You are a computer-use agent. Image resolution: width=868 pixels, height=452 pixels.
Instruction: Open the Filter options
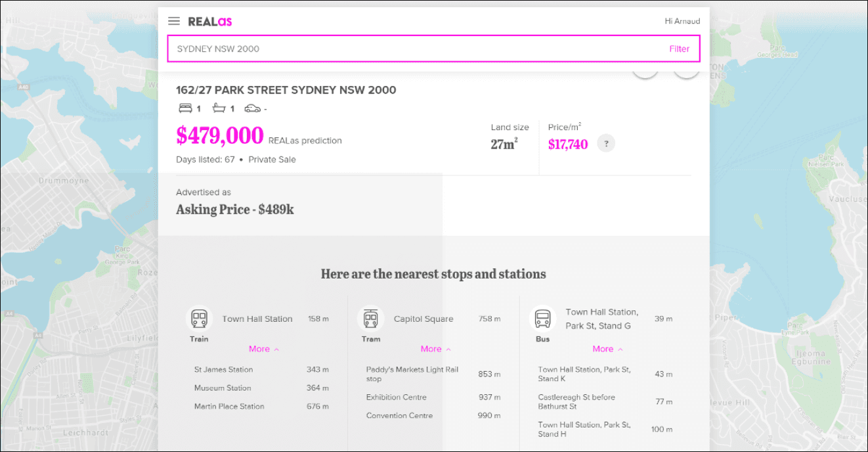pos(679,49)
